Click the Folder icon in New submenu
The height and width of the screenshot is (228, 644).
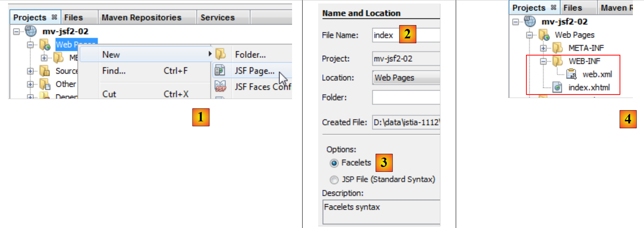(x=220, y=54)
